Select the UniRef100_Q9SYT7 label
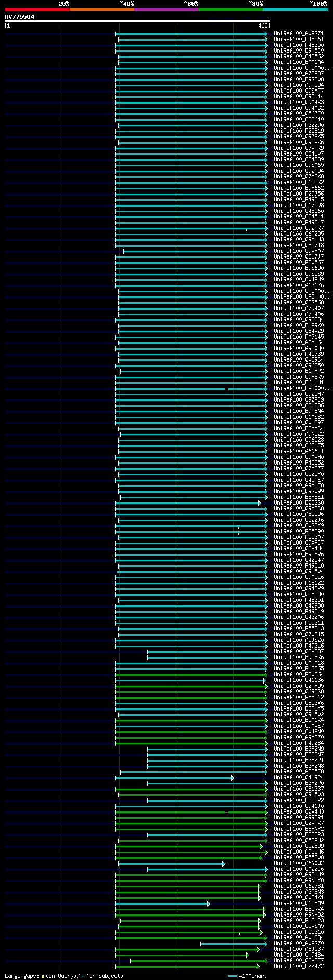The height and width of the screenshot is (980, 333). tap(299, 91)
